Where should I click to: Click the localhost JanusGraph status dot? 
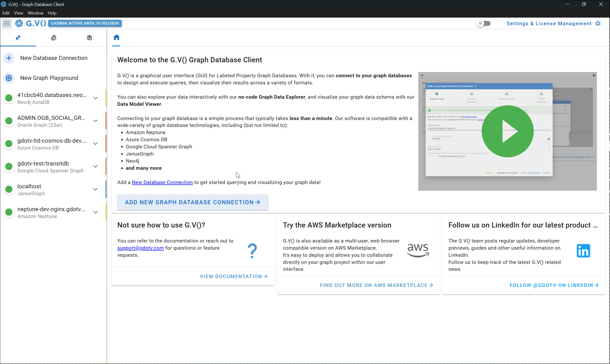click(x=9, y=189)
